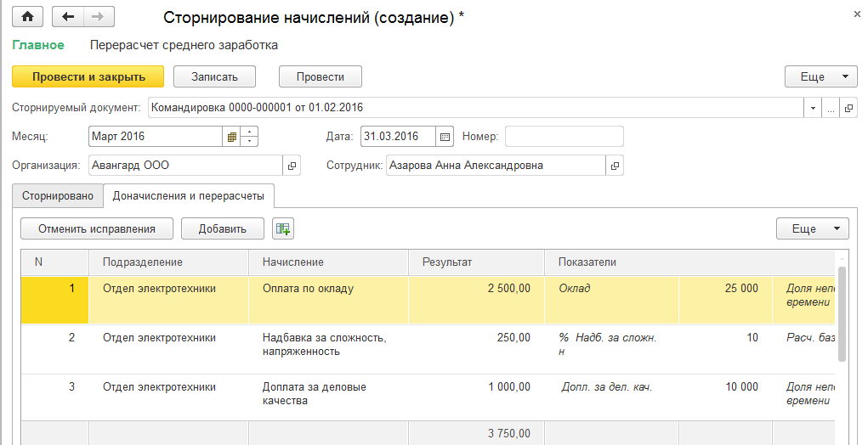Screen dimensions: 868x445
Task: Open the reversed document link icon
Action: [848, 108]
